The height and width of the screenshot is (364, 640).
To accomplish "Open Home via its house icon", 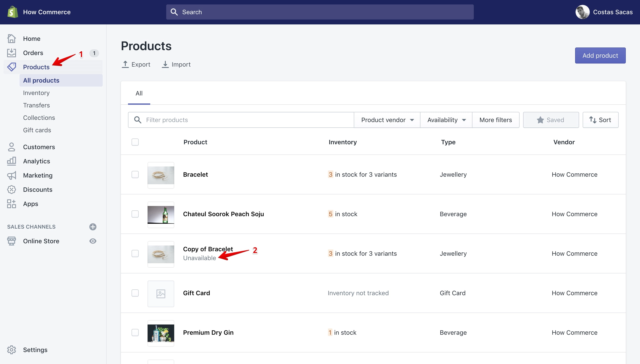I will (x=12, y=39).
